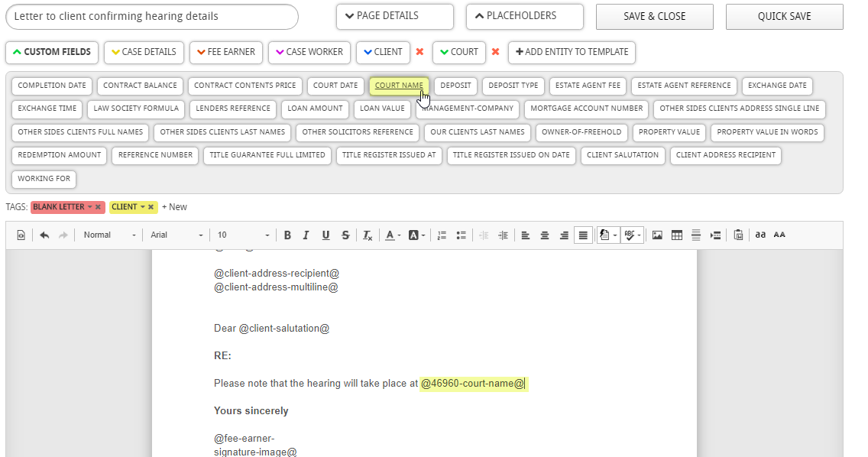Screen dimensions: 868x457
Task: Select the Insert Image tool
Action: (657, 235)
